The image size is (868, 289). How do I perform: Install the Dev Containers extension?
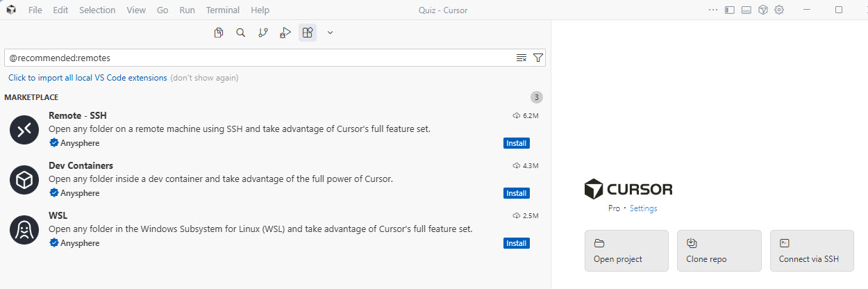pyautogui.click(x=517, y=193)
